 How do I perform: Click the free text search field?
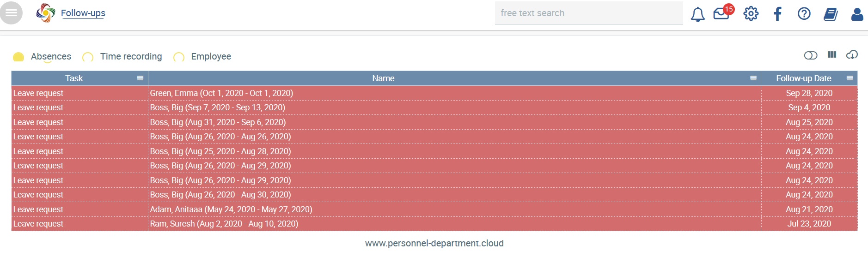[589, 13]
